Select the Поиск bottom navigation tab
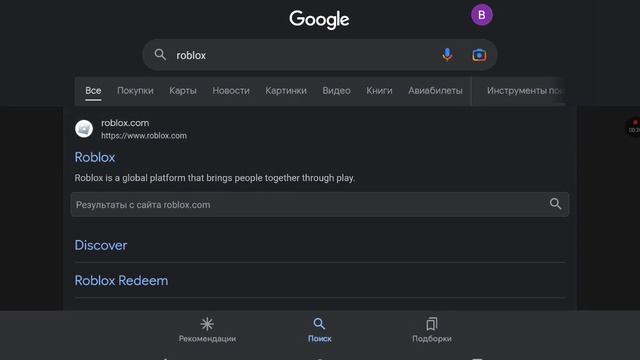This screenshot has width=640, height=360. (x=320, y=330)
